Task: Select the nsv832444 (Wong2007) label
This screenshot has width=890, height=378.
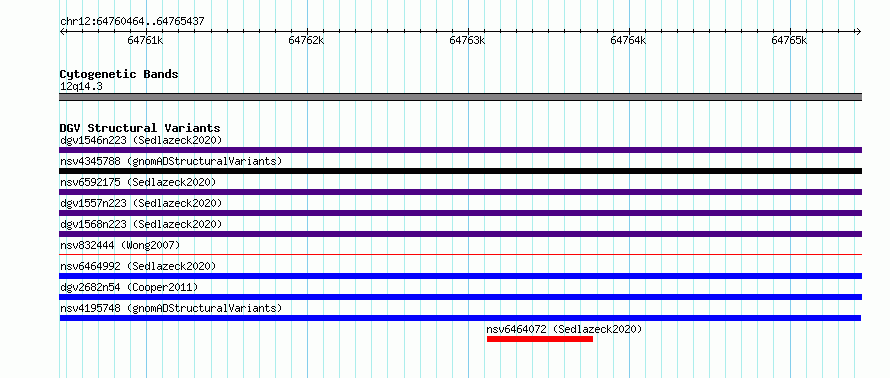Action: pos(120,245)
